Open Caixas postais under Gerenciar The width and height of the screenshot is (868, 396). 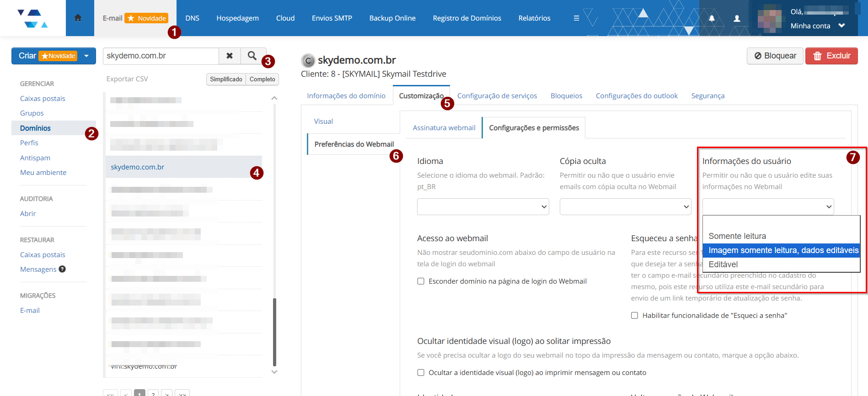(x=43, y=99)
